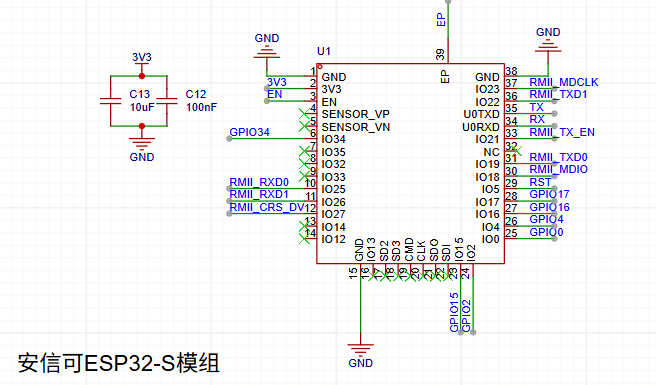656x385 pixels.
Task: Select the TX net label at pin 35
Action: (536, 107)
